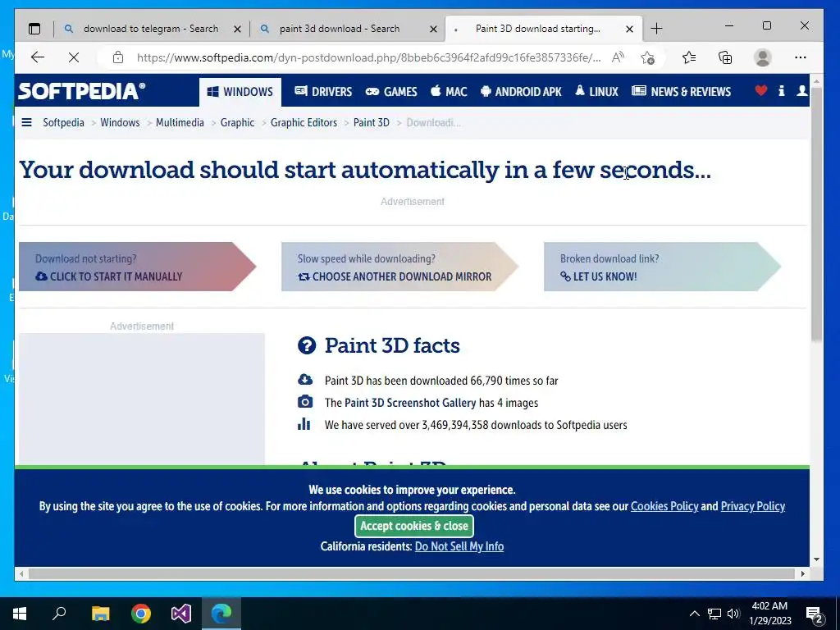Open the ANDROID APK section
This screenshot has width=840, height=630.
(x=521, y=92)
